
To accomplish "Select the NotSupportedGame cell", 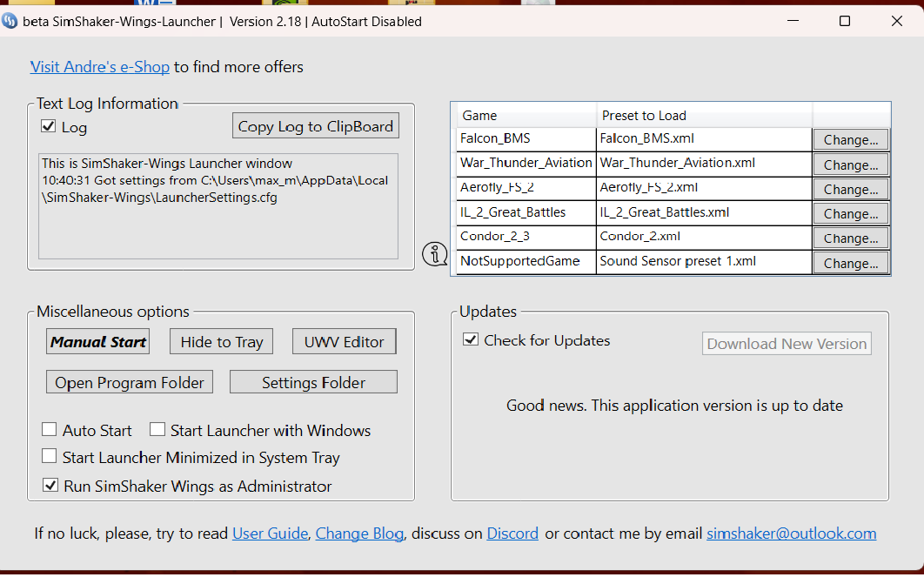I will pos(526,262).
